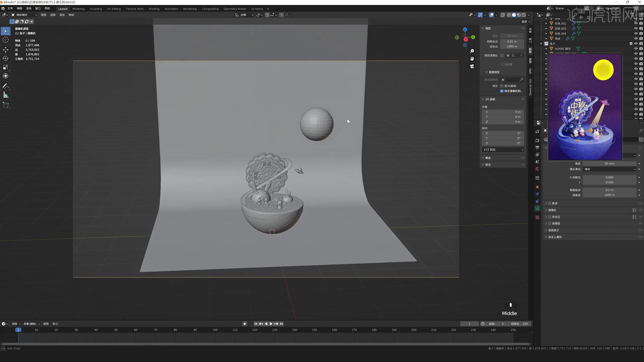This screenshot has height=362, width=644.
Task: Open the 全局 transform orientation dropdown
Action: point(244,15)
